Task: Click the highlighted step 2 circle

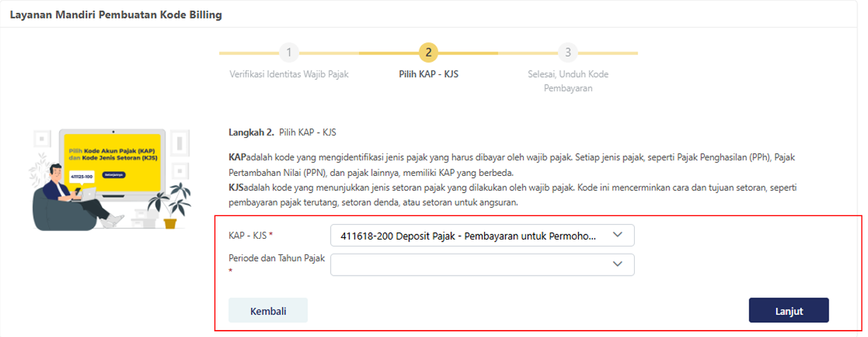Action: 428,52
